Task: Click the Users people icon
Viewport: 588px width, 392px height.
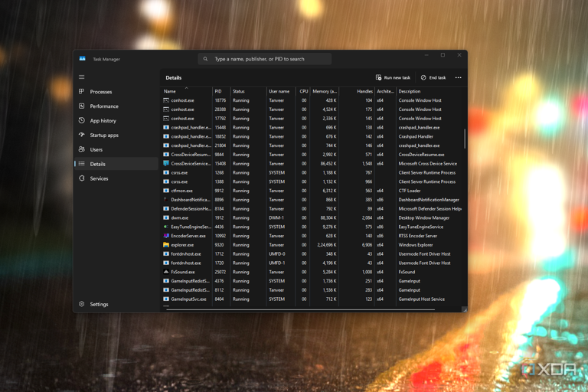Action: click(x=81, y=149)
